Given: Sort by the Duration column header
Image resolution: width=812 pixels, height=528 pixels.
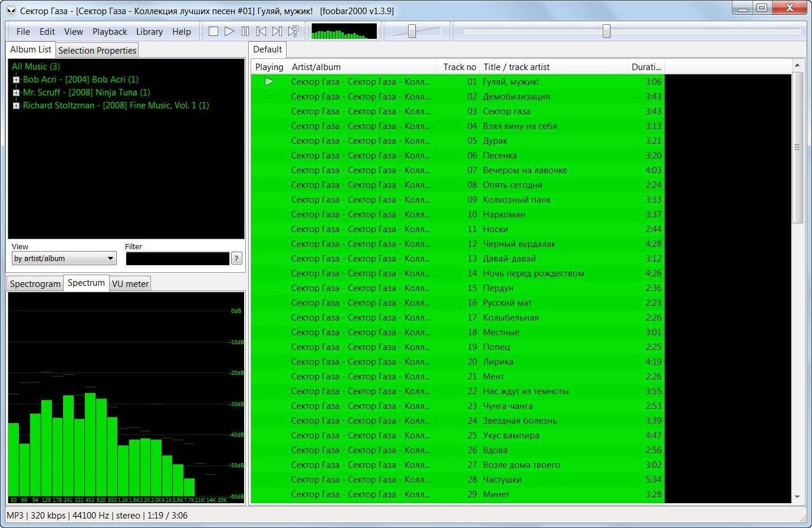Looking at the screenshot, I should coord(646,67).
